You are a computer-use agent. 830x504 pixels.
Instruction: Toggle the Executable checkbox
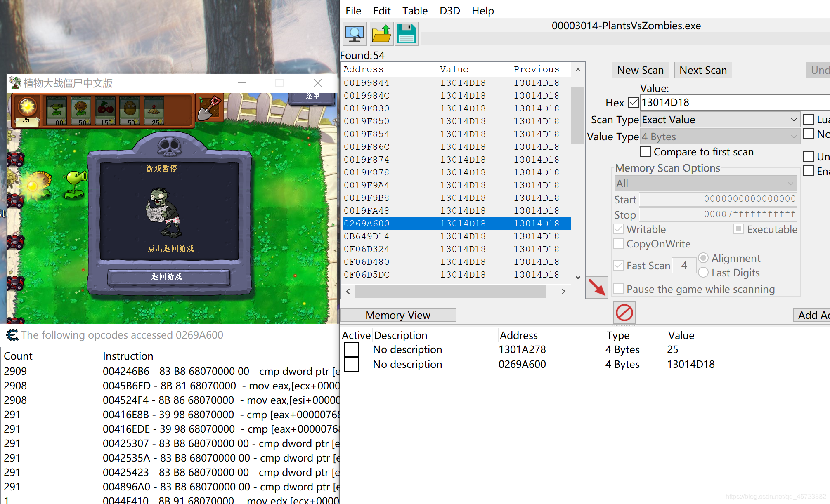pos(738,229)
